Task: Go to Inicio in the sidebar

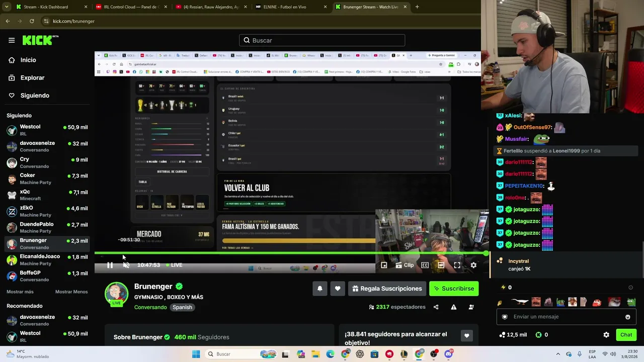Action: [28, 60]
